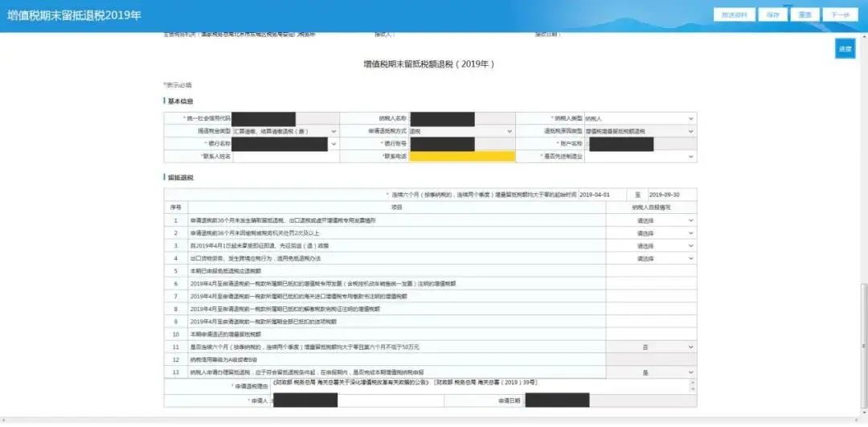Click the up arrow of 申请退税理由 scrollbar
The width and height of the screenshot is (868, 427).
[x=693, y=383]
